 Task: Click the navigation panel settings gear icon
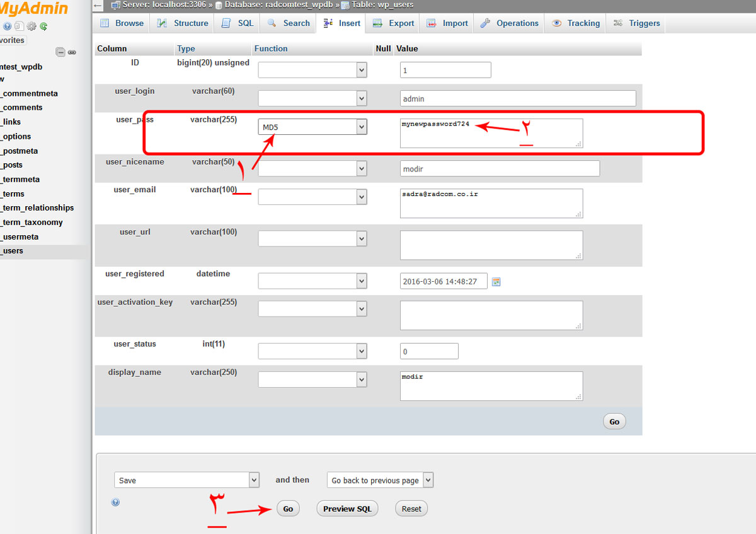31,26
